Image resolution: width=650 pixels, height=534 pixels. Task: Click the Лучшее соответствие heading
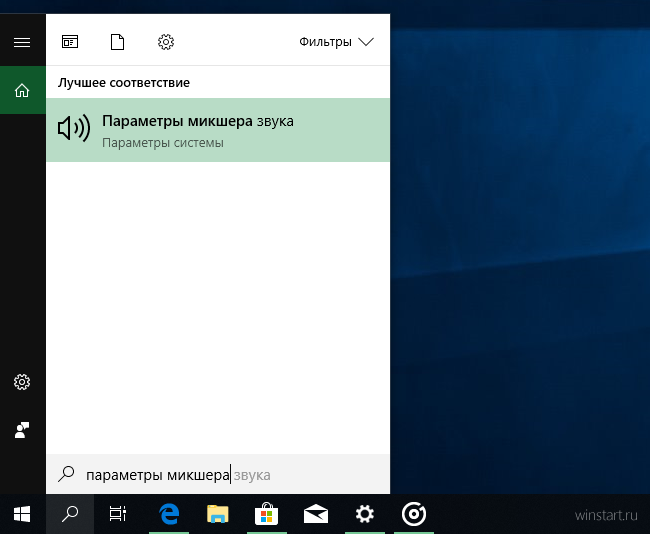(x=124, y=83)
